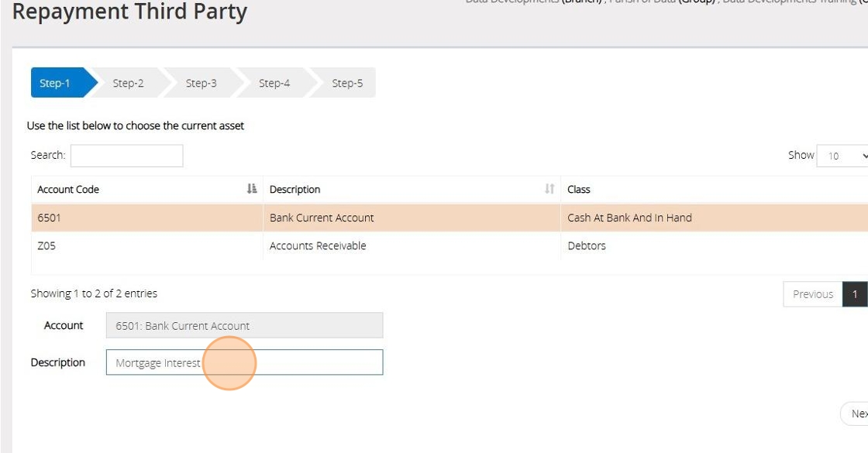Select page 1 in pagination
868x453 pixels.
[x=855, y=294]
